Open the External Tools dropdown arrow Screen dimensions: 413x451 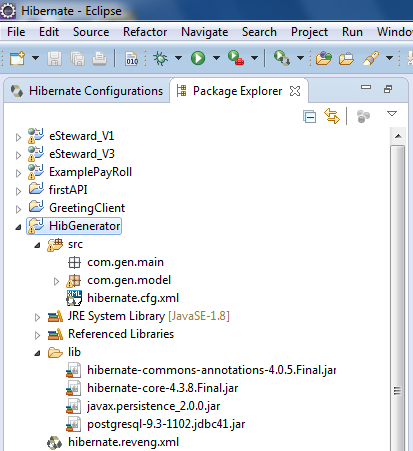254,58
